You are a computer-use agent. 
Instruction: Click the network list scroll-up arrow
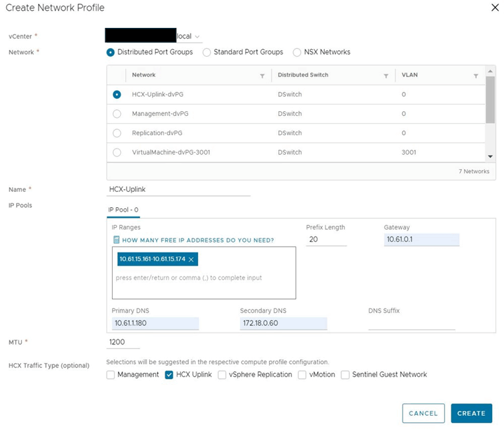click(490, 71)
